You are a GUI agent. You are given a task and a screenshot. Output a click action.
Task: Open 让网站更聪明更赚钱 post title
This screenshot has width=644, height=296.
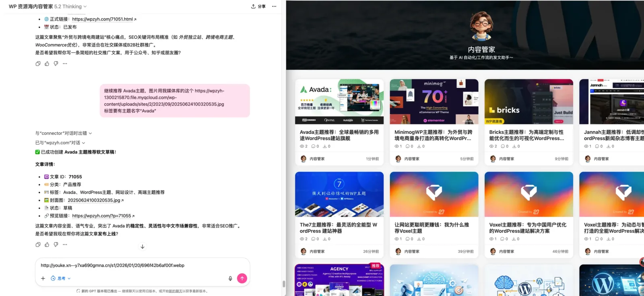[x=431, y=228]
